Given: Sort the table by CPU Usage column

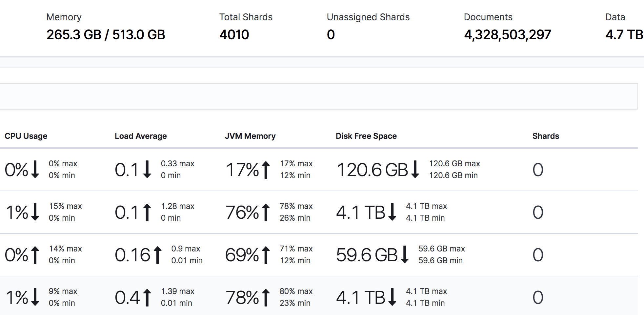Looking at the screenshot, I should (x=26, y=136).
